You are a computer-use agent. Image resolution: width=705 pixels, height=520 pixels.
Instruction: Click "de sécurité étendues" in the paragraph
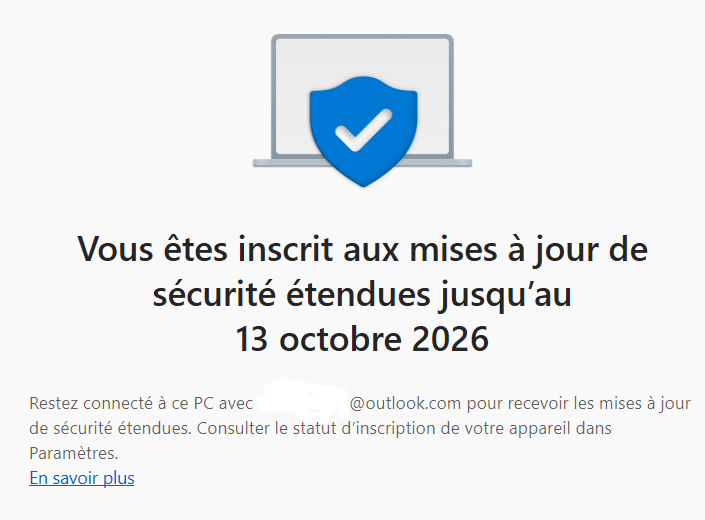pos(108,428)
